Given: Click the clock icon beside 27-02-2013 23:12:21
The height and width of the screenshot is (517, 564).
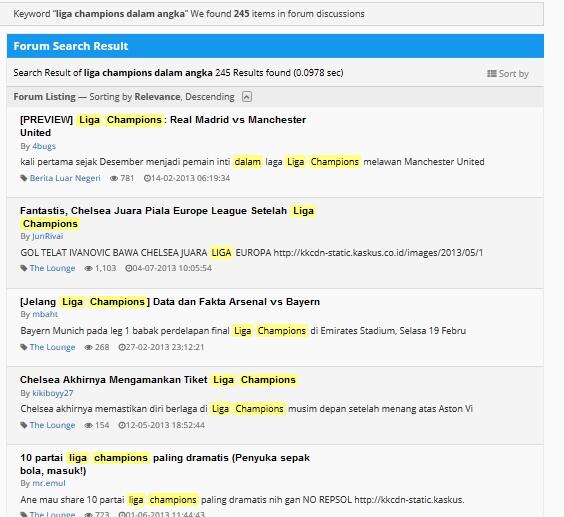Looking at the screenshot, I should 122,347.
